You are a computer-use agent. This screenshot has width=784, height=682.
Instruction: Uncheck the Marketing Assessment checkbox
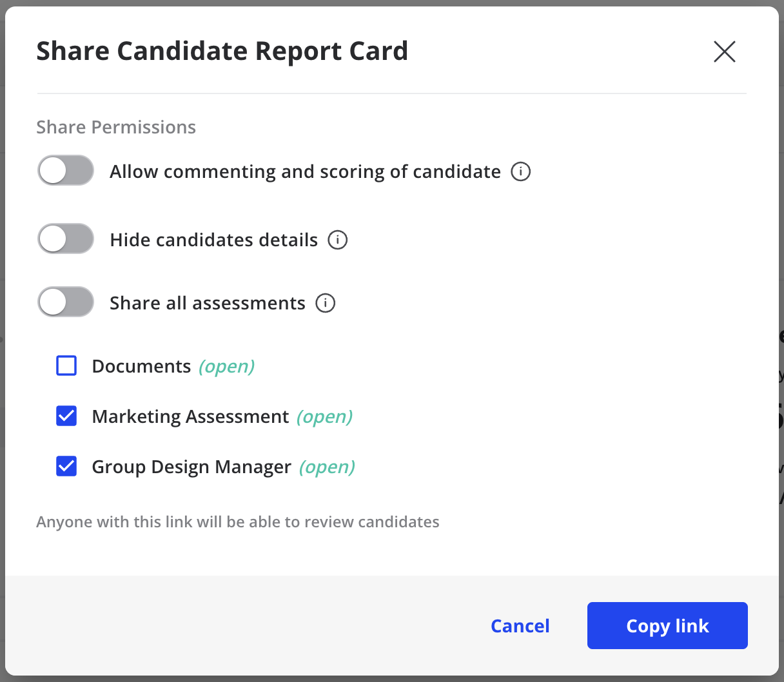[x=66, y=416]
